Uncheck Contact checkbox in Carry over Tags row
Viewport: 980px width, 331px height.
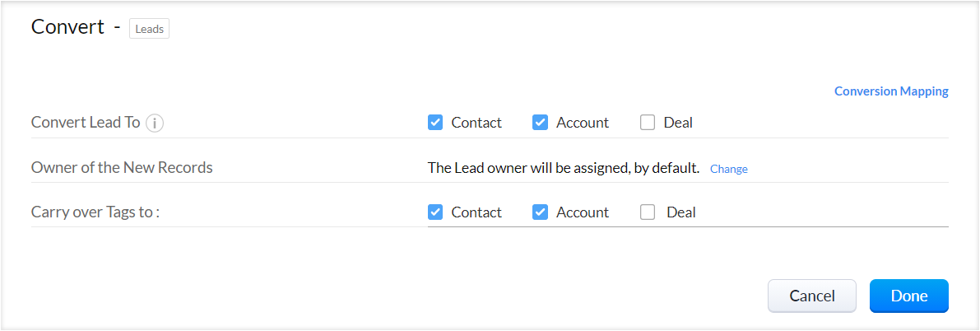[x=435, y=212]
